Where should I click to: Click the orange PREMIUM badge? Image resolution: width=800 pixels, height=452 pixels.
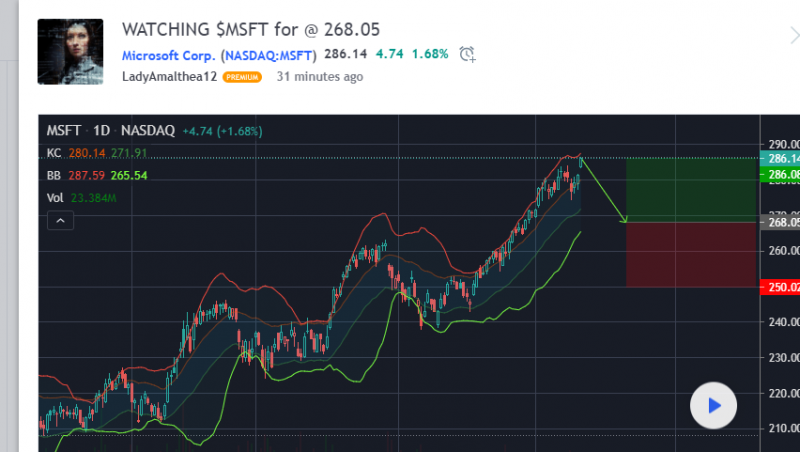(x=242, y=77)
